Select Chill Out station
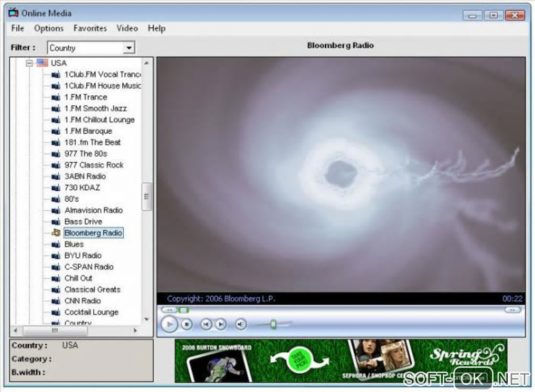The width and height of the screenshot is (535, 392). [x=78, y=278]
